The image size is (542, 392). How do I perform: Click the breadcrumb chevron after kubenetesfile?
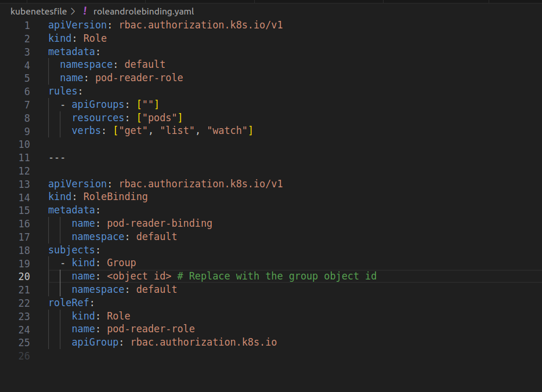[73, 11]
